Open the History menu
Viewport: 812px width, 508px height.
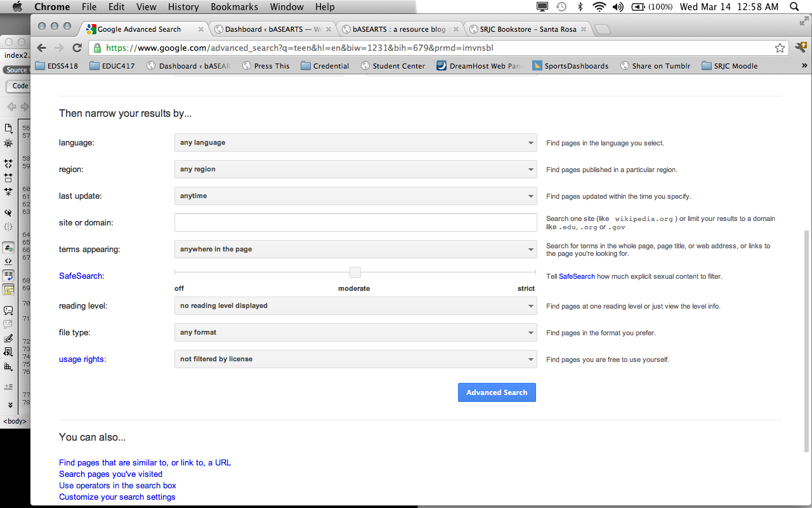tap(183, 7)
